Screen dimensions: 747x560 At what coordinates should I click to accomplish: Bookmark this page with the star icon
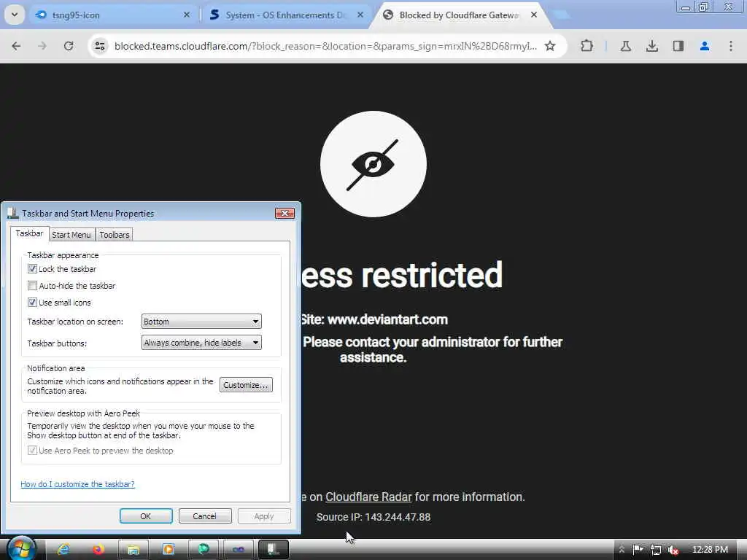pyautogui.click(x=550, y=46)
